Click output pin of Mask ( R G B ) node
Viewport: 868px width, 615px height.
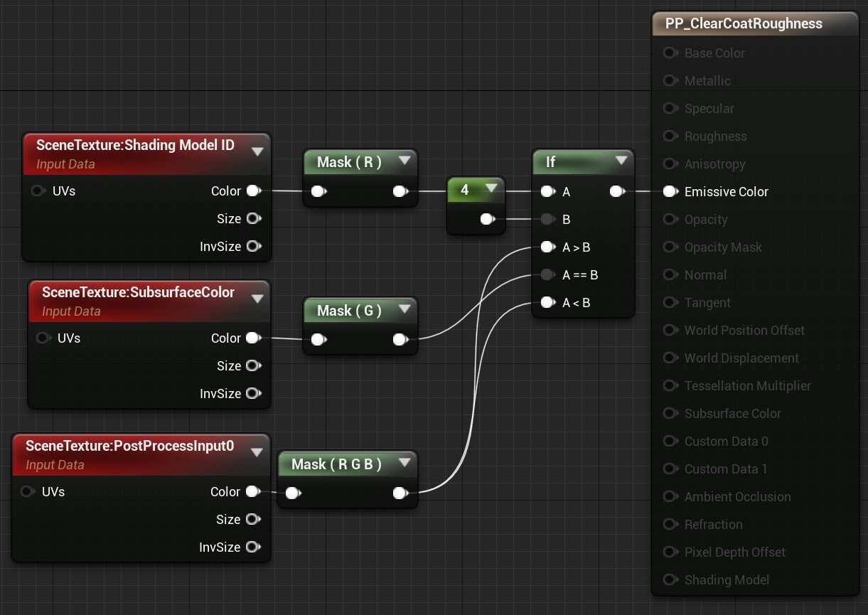401,493
